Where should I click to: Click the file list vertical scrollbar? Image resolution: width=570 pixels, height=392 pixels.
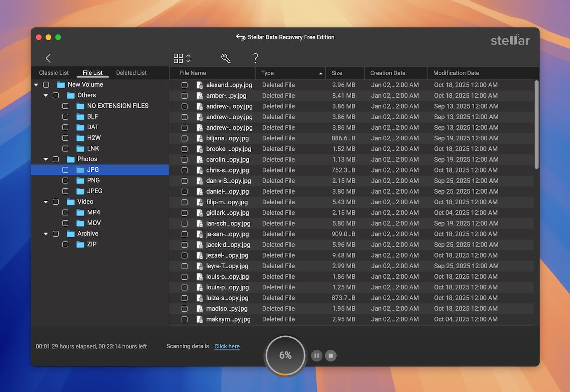pos(536,124)
